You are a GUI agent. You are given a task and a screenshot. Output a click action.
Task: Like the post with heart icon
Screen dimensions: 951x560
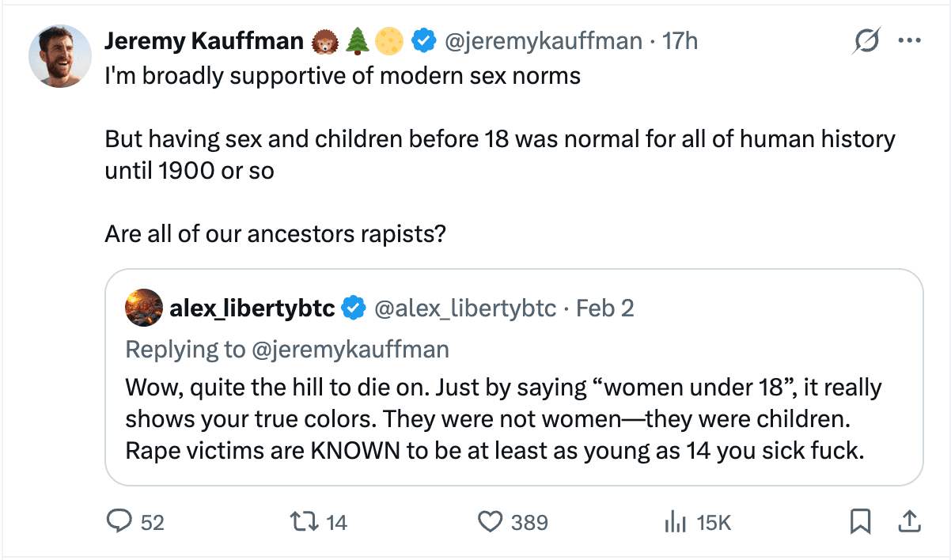[491, 521]
